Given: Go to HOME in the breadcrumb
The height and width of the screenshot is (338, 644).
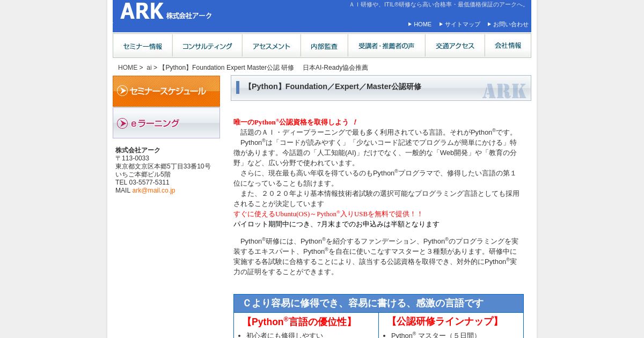Looking at the screenshot, I should point(128,68).
